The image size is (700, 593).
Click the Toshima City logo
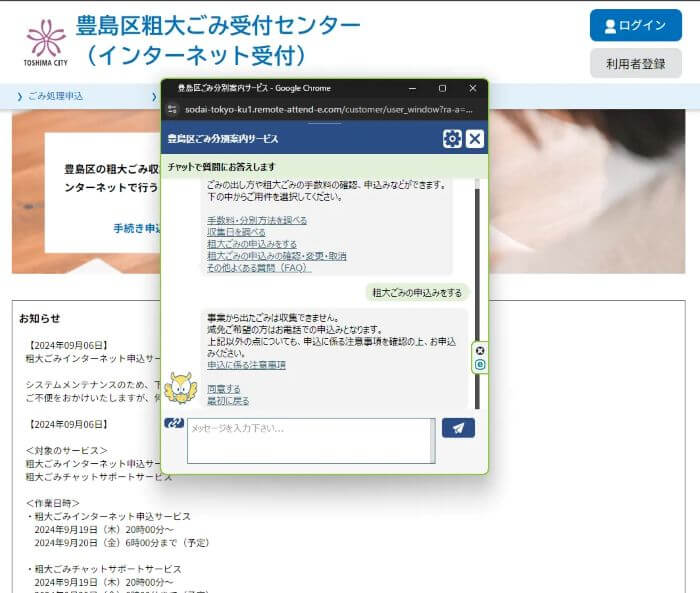pos(46,43)
